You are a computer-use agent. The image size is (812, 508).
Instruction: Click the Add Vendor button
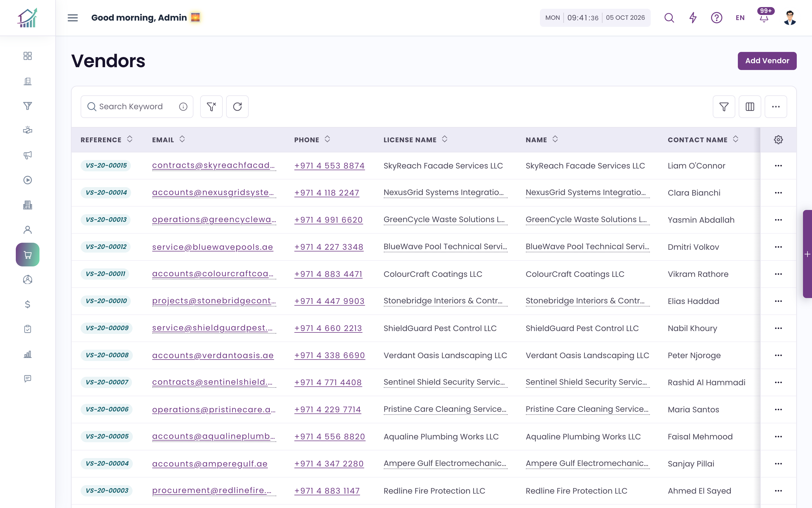coord(767,61)
